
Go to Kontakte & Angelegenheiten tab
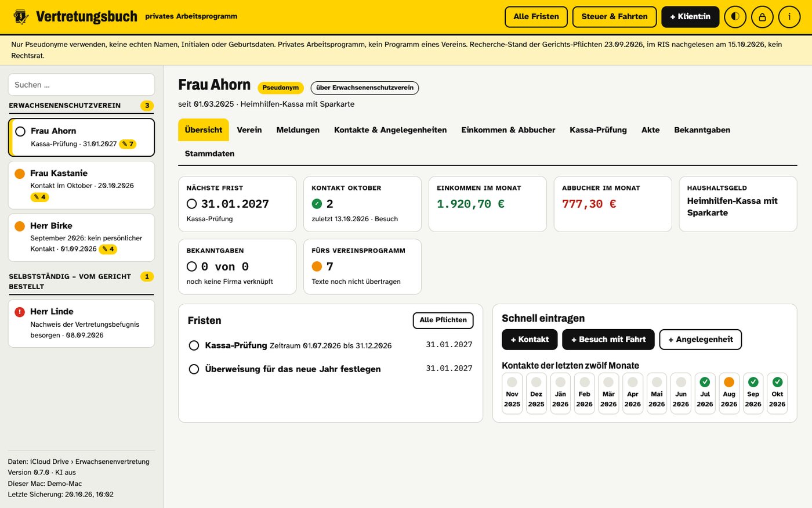pyautogui.click(x=390, y=130)
